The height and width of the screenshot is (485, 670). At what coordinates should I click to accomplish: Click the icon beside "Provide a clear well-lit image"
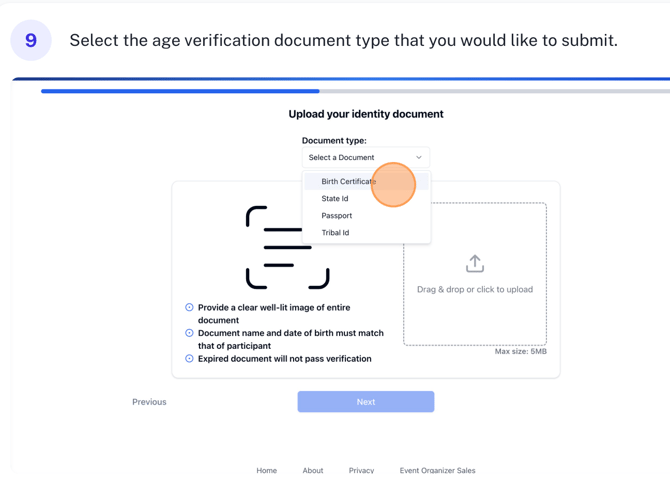coord(189,308)
